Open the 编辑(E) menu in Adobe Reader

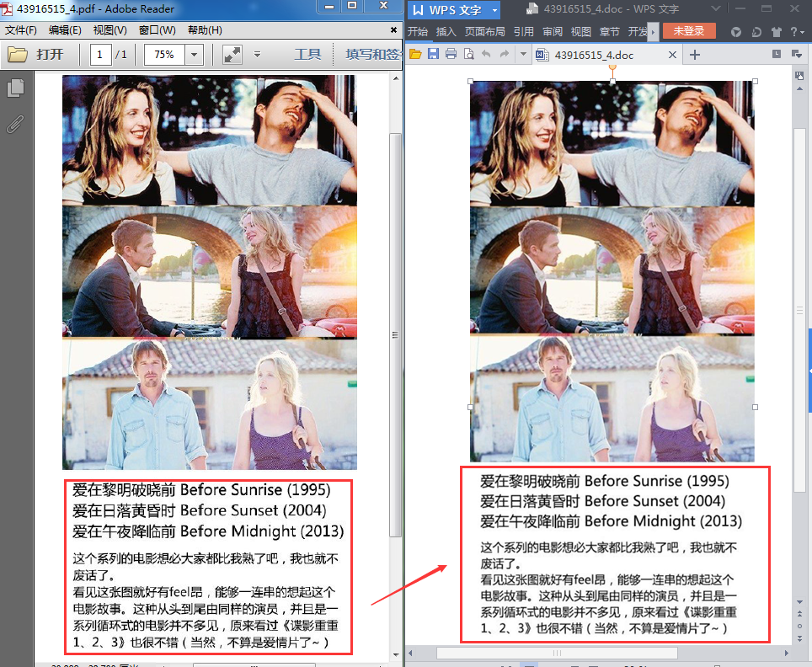tap(65, 30)
